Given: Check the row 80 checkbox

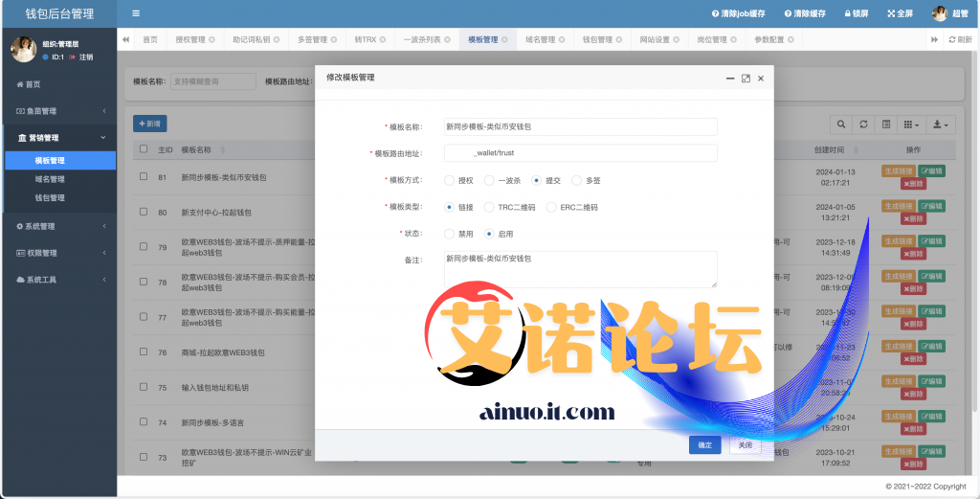Looking at the screenshot, I should (x=144, y=212).
